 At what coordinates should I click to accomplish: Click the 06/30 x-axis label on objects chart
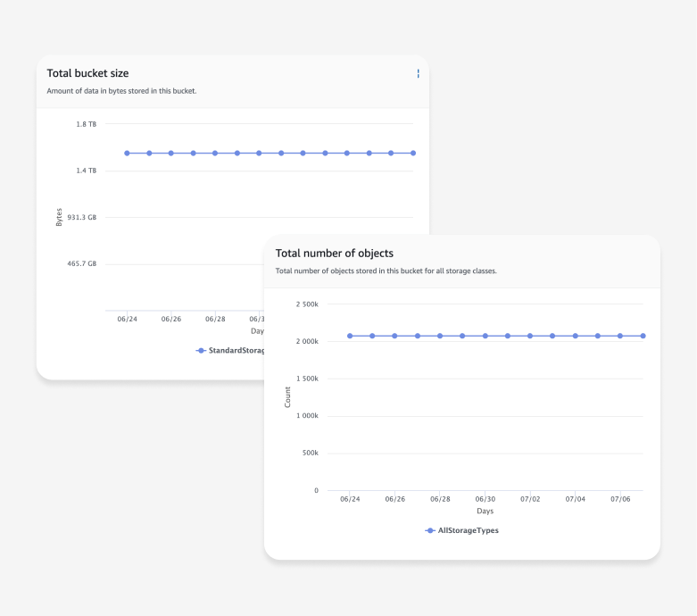[485, 499]
